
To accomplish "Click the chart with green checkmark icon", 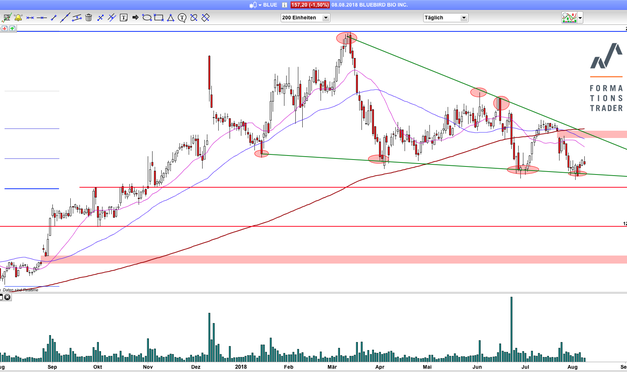I will (7, 18).
